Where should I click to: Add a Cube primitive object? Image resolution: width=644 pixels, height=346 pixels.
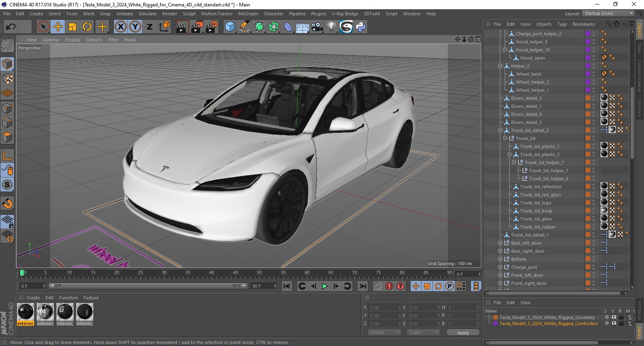pos(230,27)
